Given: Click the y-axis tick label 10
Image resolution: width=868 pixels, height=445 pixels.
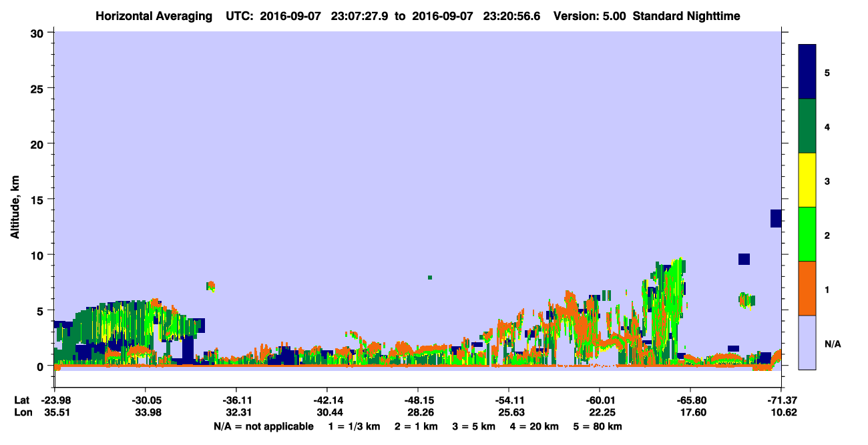Looking at the screenshot, I should tap(39, 255).
